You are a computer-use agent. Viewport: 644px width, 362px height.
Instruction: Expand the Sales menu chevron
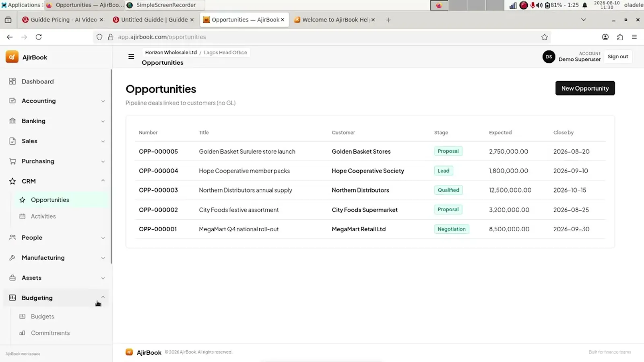[103, 141]
